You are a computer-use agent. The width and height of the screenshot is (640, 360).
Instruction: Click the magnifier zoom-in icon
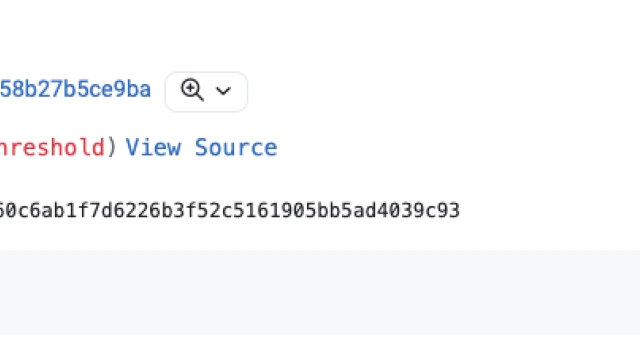click(192, 90)
